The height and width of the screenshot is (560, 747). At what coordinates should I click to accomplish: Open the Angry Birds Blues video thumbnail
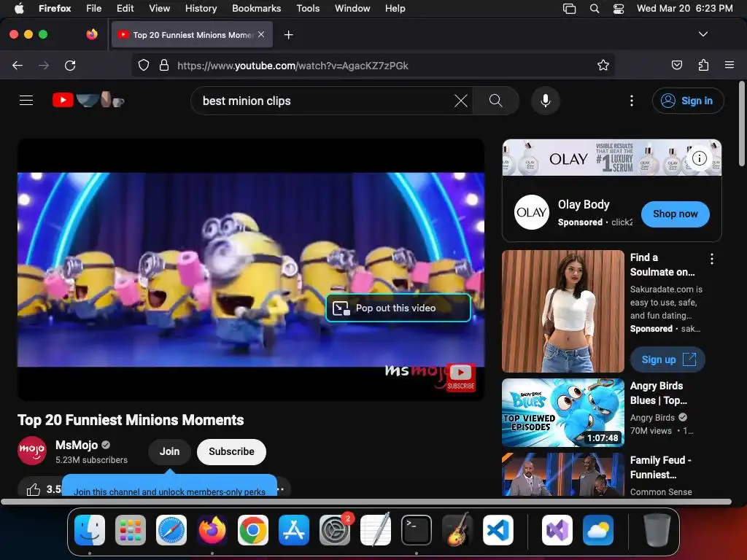pos(562,413)
